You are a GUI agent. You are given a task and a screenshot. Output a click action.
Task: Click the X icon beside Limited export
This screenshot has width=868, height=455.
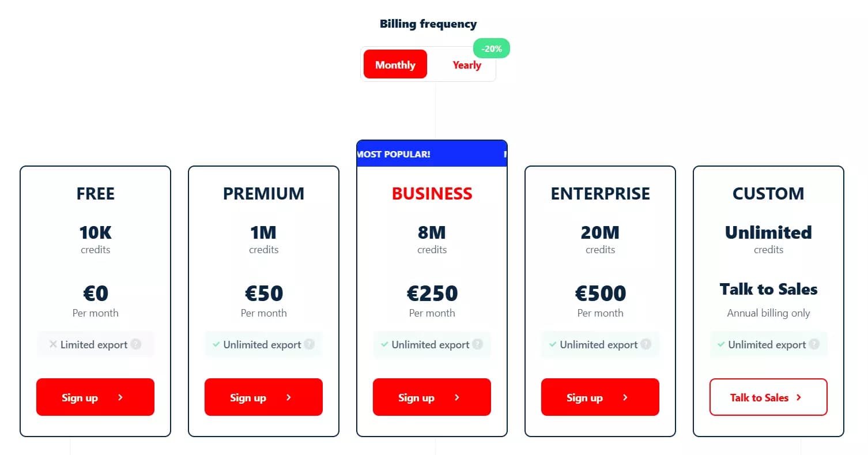[x=53, y=344]
